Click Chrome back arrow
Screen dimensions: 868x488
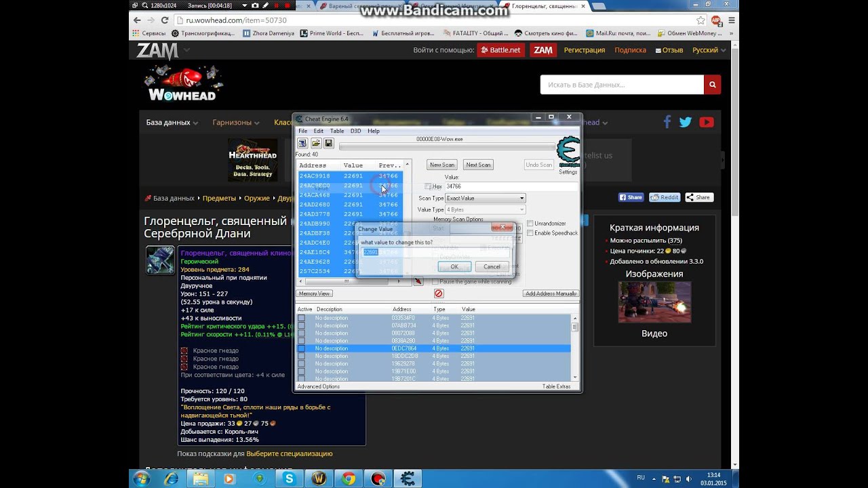tap(137, 20)
